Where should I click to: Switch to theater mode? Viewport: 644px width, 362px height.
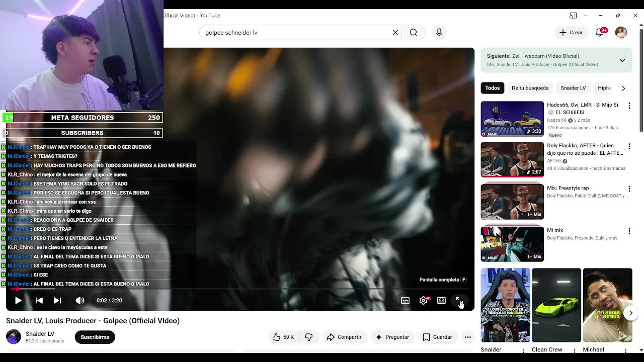441,300
